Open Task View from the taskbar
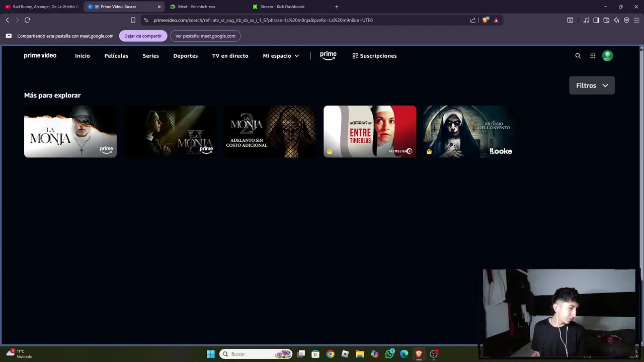The width and height of the screenshot is (644, 362). click(x=301, y=354)
